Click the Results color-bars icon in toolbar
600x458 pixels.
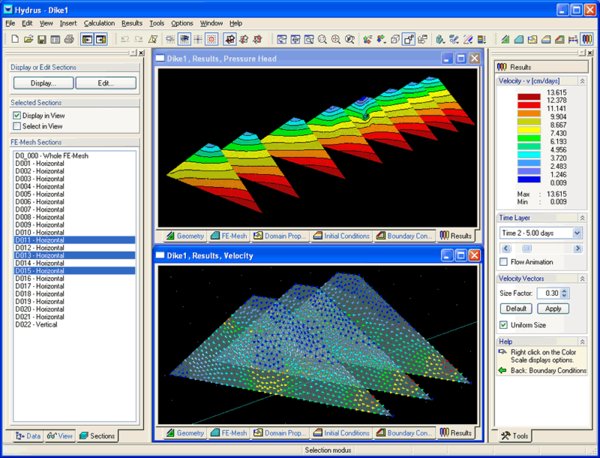tap(585, 39)
